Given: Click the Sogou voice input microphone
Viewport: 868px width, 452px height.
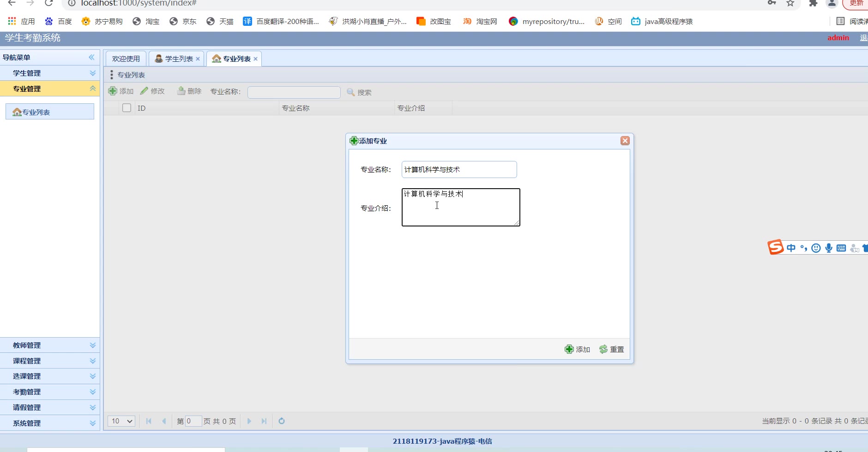Looking at the screenshot, I should pos(829,248).
